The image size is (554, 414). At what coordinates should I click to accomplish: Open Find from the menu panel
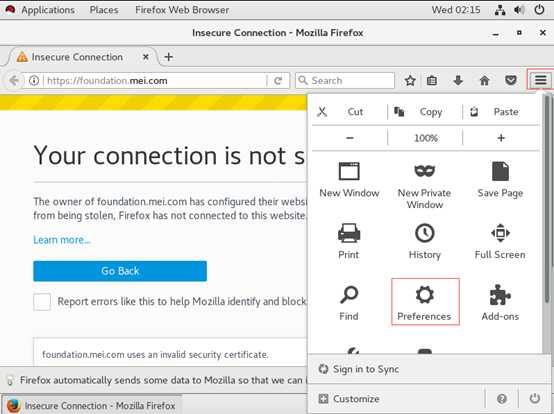point(349,303)
